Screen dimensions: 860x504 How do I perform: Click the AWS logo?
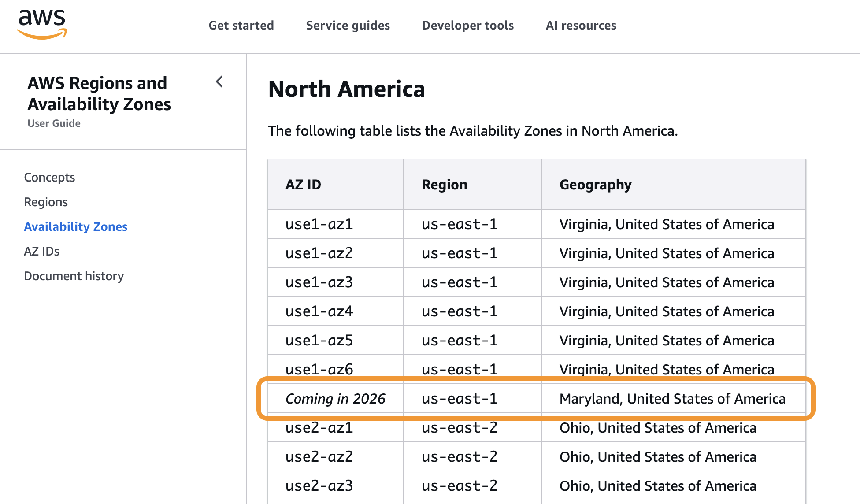[x=42, y=24]
